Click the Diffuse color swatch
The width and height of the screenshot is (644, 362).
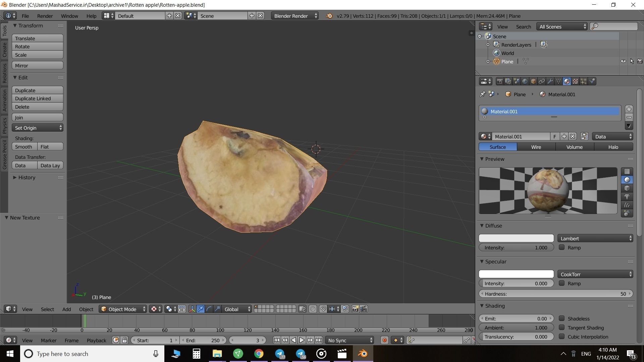pos(516,238)
